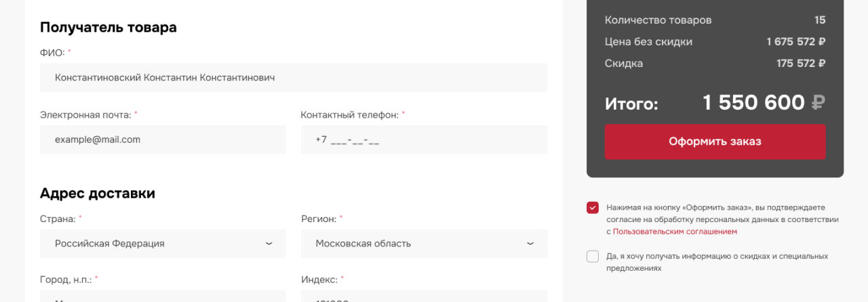Screen dimensions: 868x302
Task: Expand the Страна dropdown chevron
Action: coord(269,244)
